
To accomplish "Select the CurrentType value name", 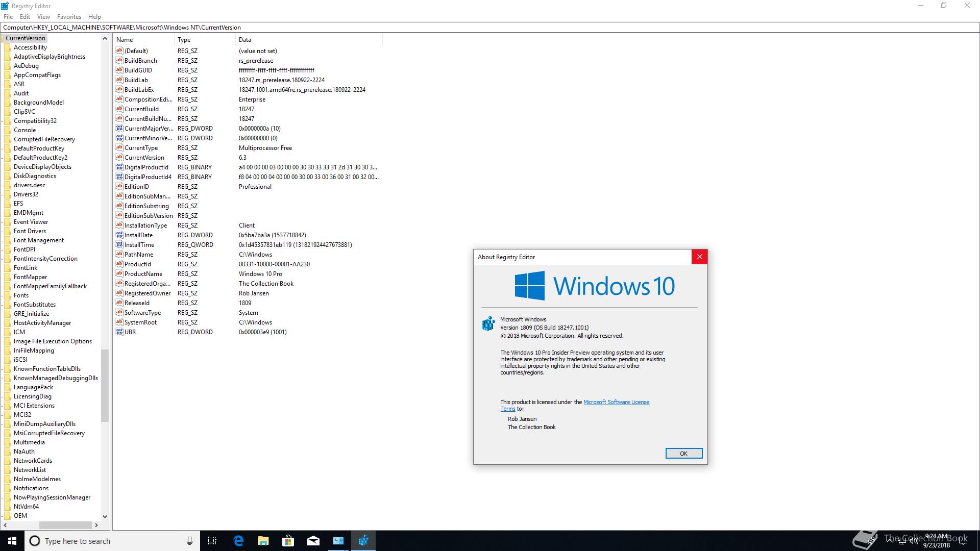I will pos(141,147).
